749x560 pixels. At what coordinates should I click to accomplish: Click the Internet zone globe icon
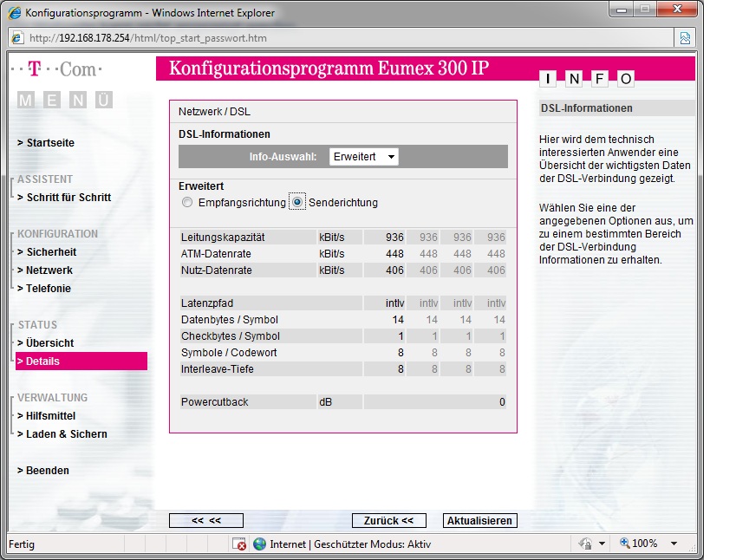tap(259, 544)
